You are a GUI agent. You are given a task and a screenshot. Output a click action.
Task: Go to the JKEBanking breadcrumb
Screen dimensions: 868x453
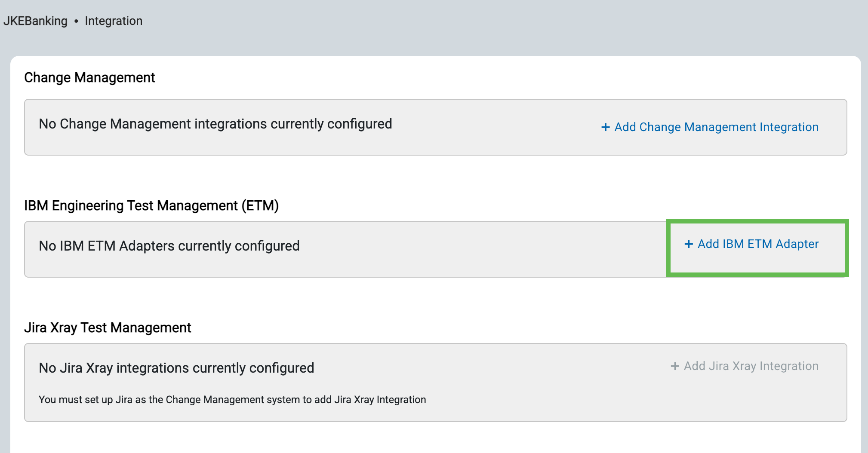pos(35,21)
